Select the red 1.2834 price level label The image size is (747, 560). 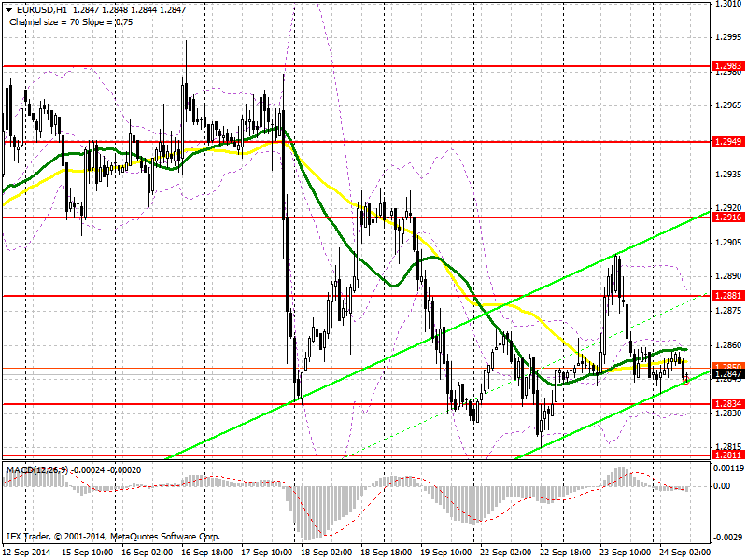727,404
